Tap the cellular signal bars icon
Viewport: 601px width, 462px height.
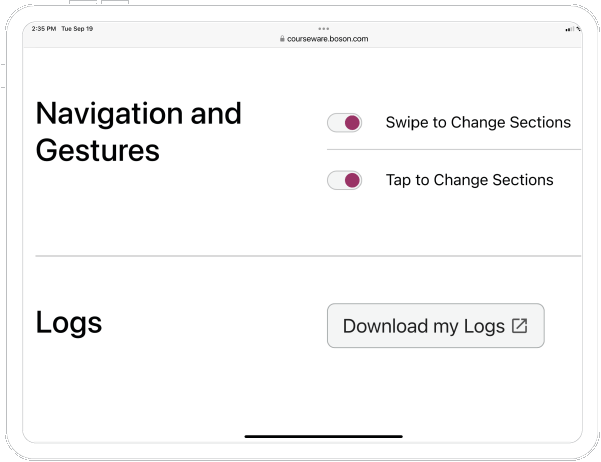point(569,29)
